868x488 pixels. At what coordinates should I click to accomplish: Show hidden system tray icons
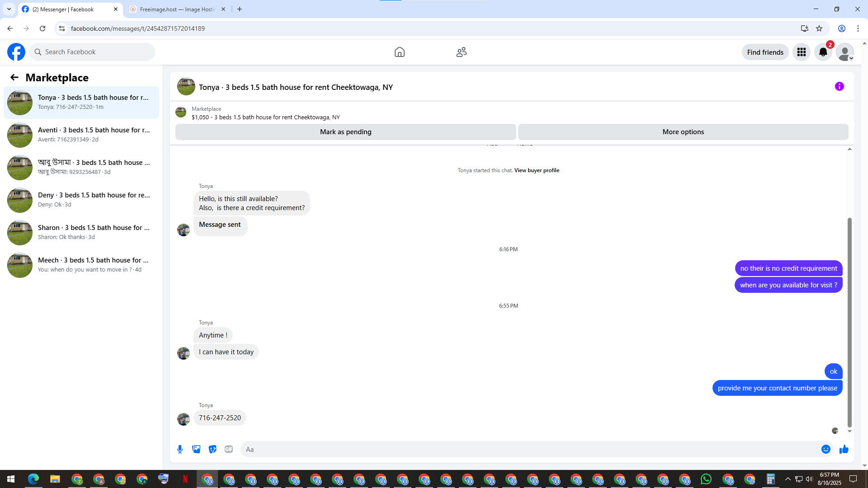(x=788, y=479)
